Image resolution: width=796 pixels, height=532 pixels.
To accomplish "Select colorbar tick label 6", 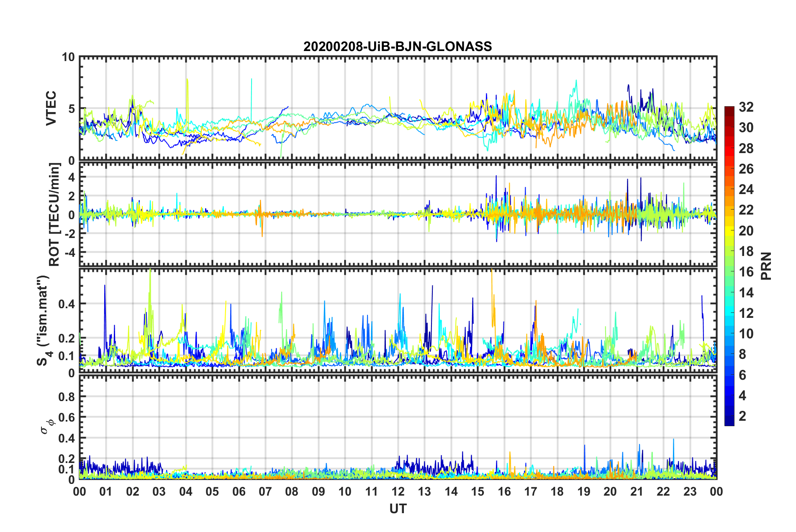I will 742,375.
